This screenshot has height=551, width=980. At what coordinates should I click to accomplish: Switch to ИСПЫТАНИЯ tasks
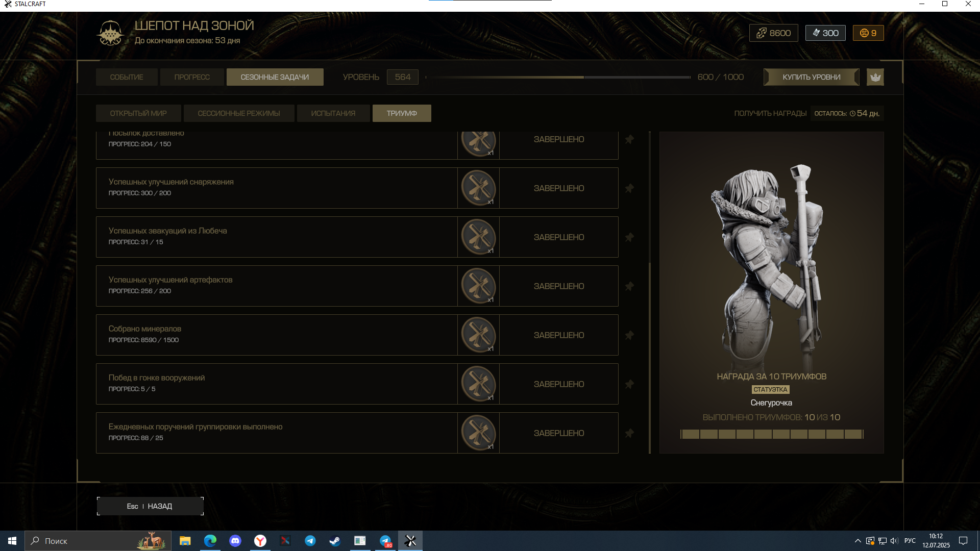coord(333,113)
